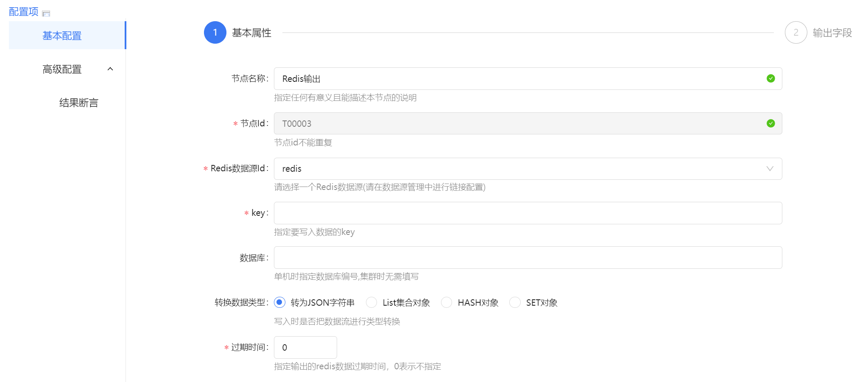Image resolution: width=868 pixels, height=382 pixels.
Task: Open 结果断言 in the sidebar
Action: (x=79, y=103)
